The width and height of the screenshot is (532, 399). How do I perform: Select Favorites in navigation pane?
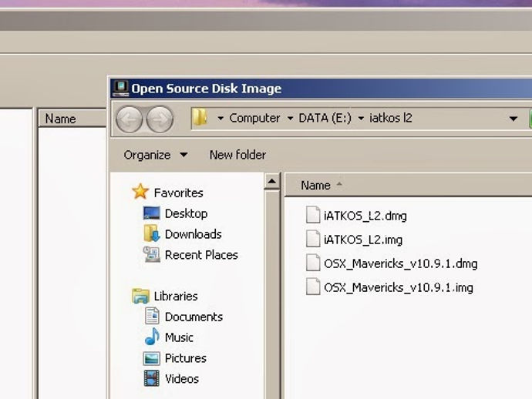[x=178, y=193]
